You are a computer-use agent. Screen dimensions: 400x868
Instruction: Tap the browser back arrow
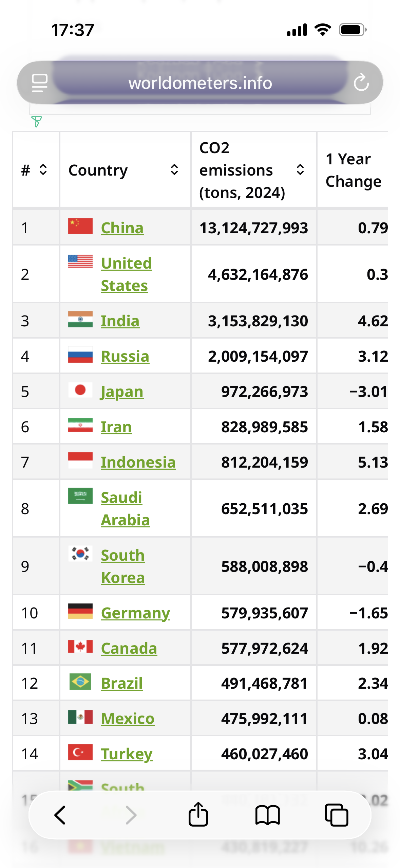click(60, 815)
